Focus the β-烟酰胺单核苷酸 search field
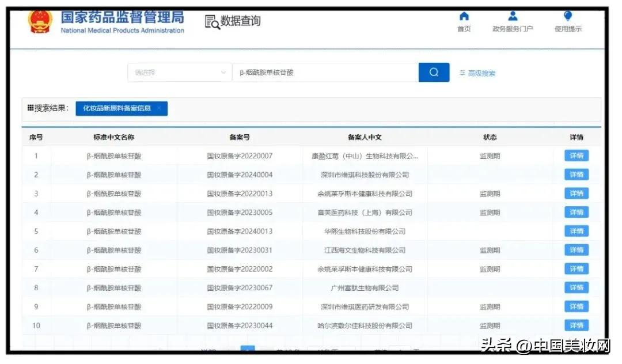Viewport: 622px width, 364px height. click(x=325, y=73)
